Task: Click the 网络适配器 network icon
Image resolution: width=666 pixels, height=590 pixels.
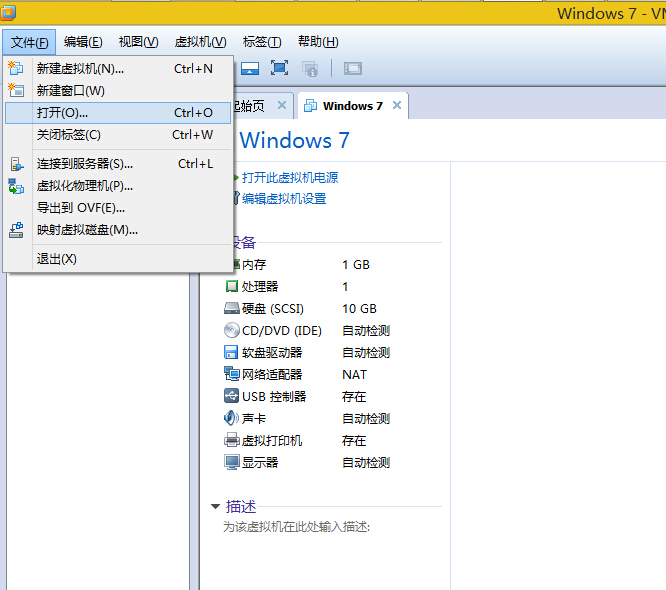Action: pos(231,374)
